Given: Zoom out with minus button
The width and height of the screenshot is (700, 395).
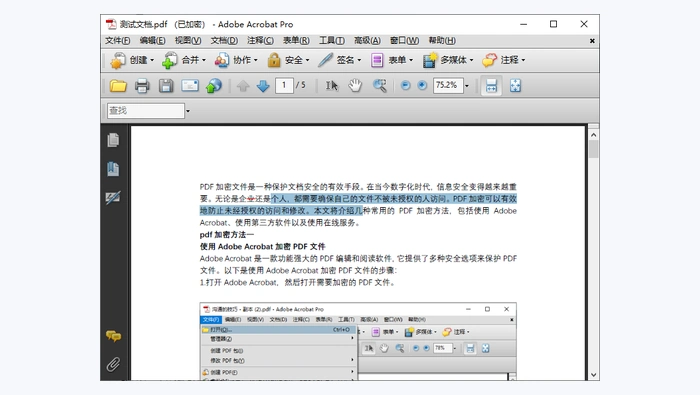Looking at the screenshot, I should [405, 85].
